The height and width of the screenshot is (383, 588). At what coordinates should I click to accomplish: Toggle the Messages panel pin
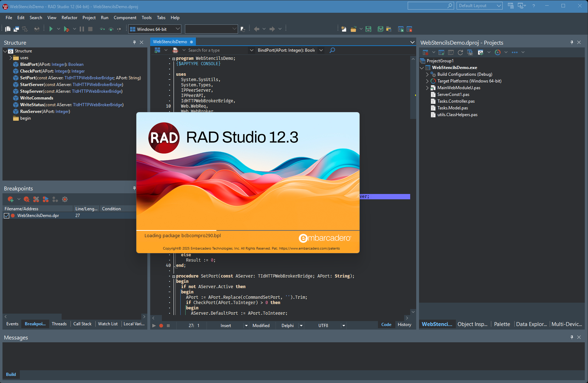[572, 337]
